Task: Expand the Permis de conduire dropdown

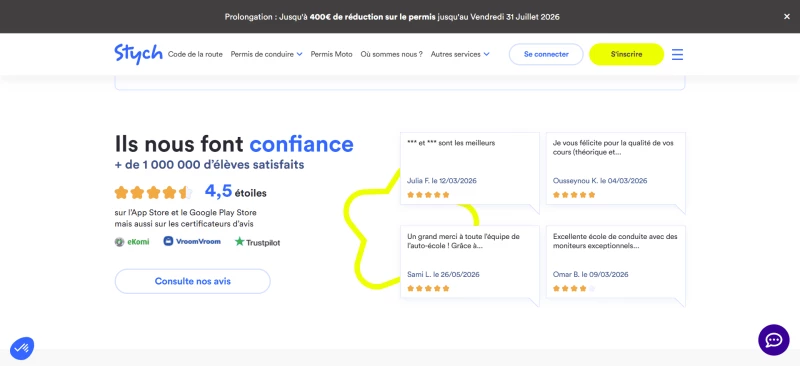Action: 266,54
